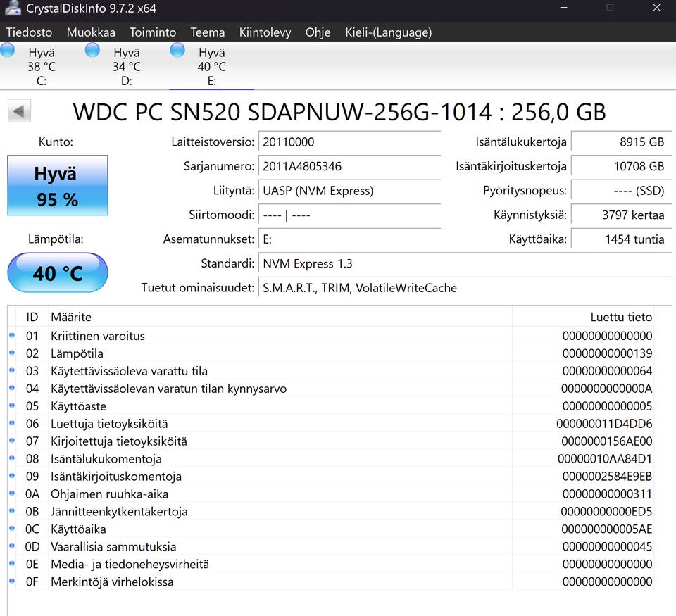Click the CrystalDiskInfo app icon in title bar
Screen dimensions: 676x616
[x=13, y=8]
